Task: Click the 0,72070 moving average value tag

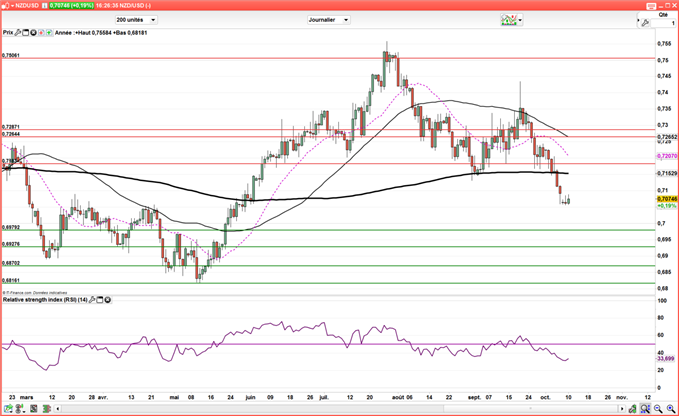Action: point(667,156)
